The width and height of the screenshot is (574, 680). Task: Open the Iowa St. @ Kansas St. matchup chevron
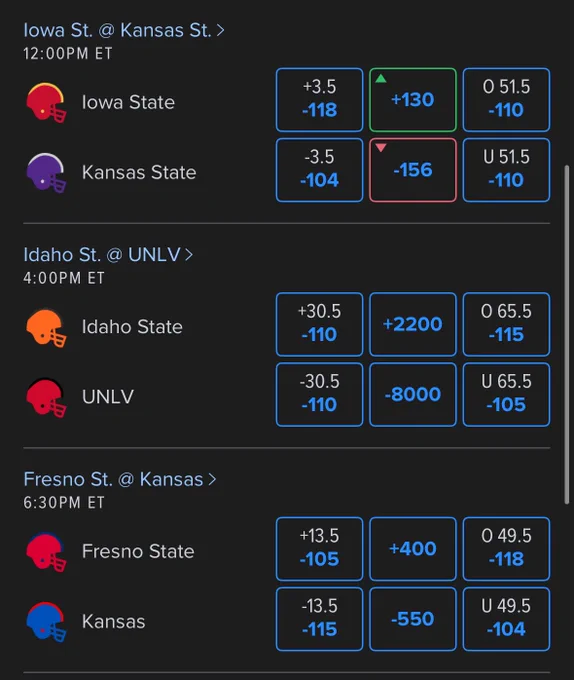(x=221, y=30)
